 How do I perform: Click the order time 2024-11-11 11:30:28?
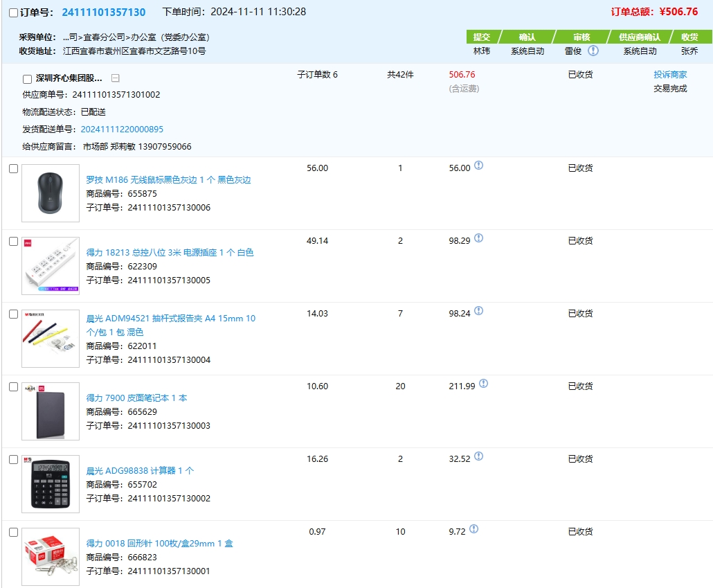(x=258, y=12)
